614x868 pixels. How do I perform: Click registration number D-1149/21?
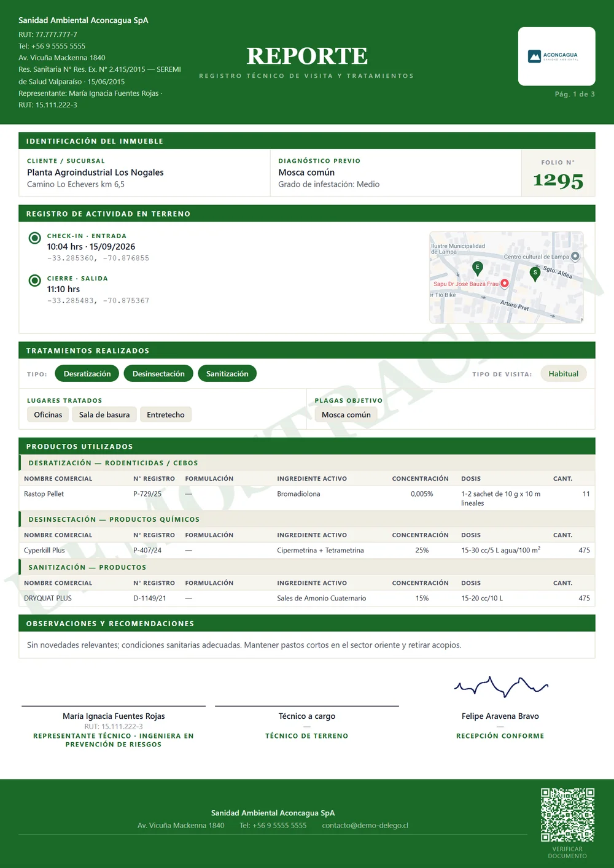(150, 599)
